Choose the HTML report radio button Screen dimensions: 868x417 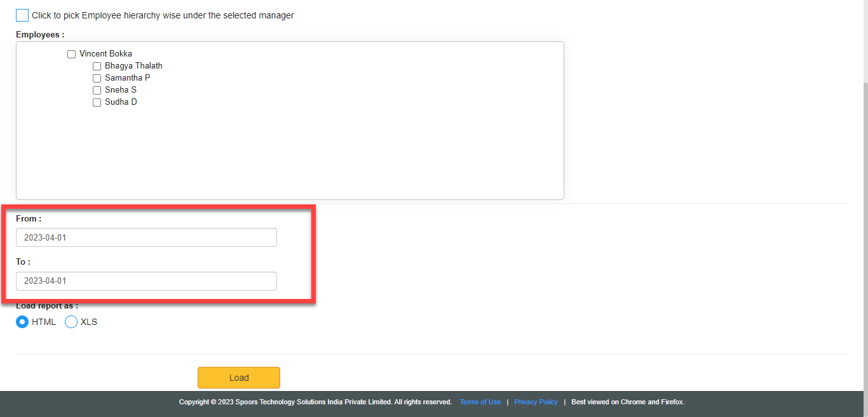point(22,322)
